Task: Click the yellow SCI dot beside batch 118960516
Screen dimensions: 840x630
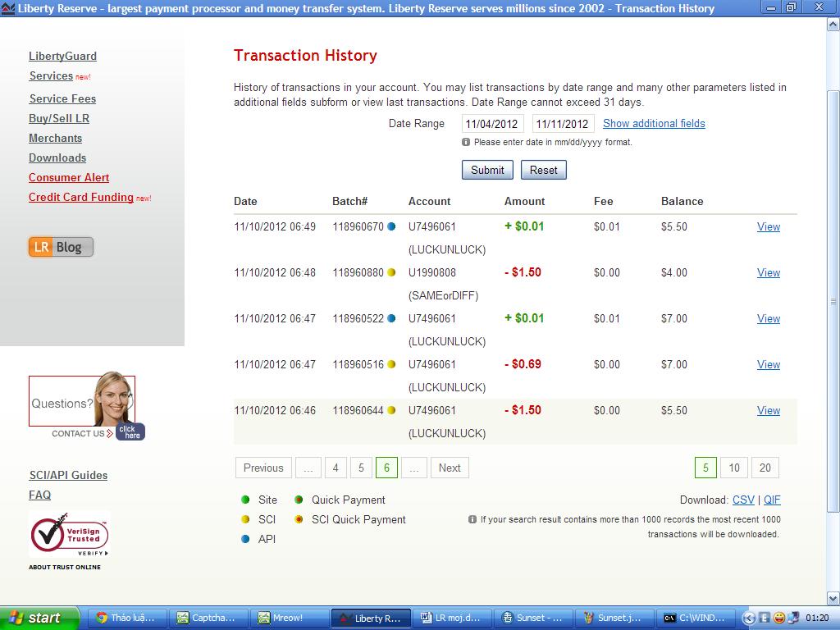Action: pos(391,364)
